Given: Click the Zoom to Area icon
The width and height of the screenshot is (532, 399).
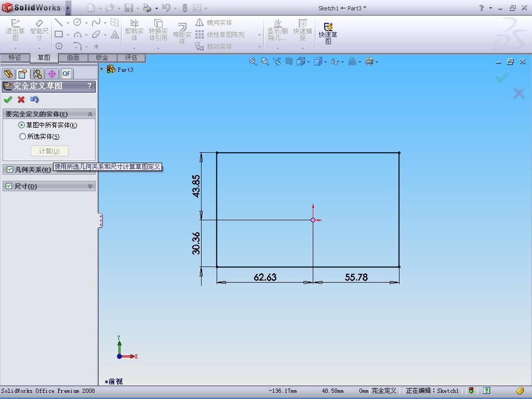Looking at the screenshot, I should 264,61.
